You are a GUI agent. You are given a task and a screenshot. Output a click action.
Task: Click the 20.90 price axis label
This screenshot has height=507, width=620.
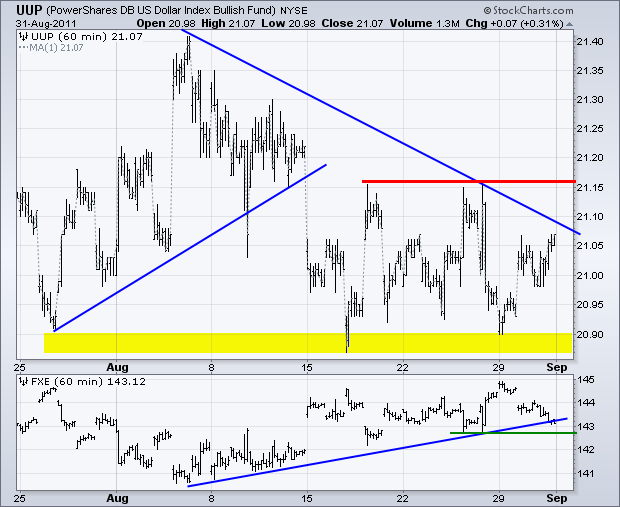tap(590, 335)
